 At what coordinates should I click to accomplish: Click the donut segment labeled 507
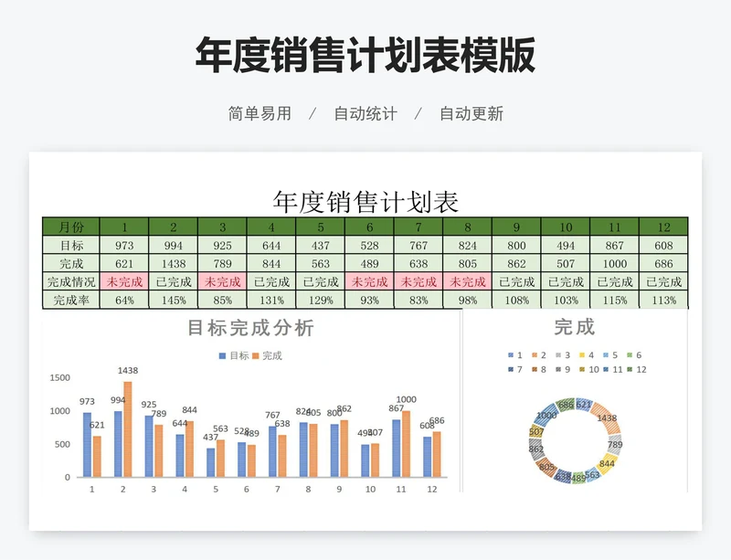(x=536, y=431)
